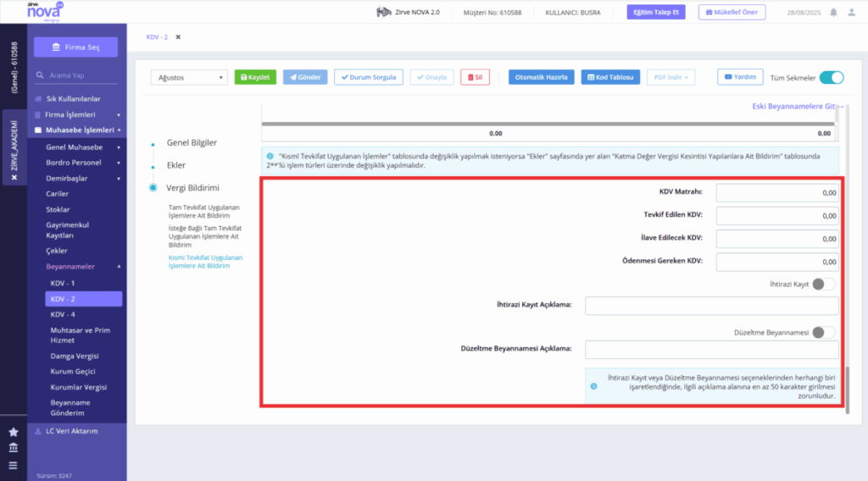The image size is (868, 481).
Task: Open the Ağustos month dropdown
Action: (x=189, y=77)
